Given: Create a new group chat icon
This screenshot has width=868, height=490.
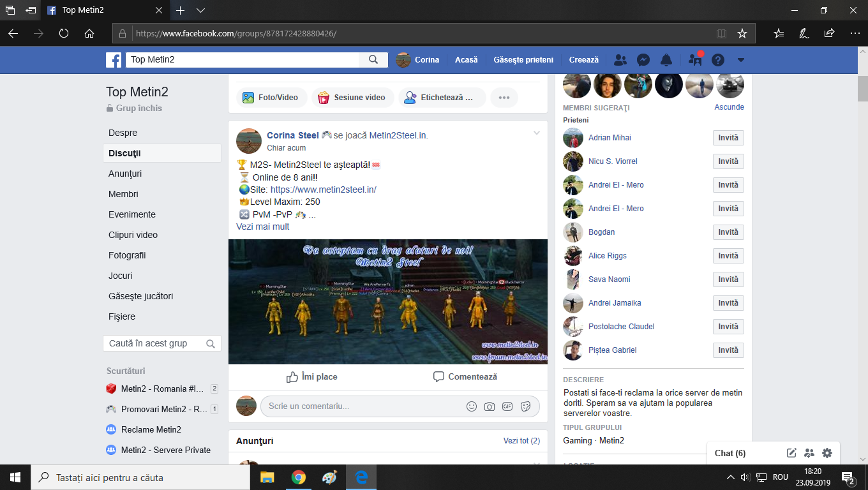Looking at the screenshot, I should 809,453.
